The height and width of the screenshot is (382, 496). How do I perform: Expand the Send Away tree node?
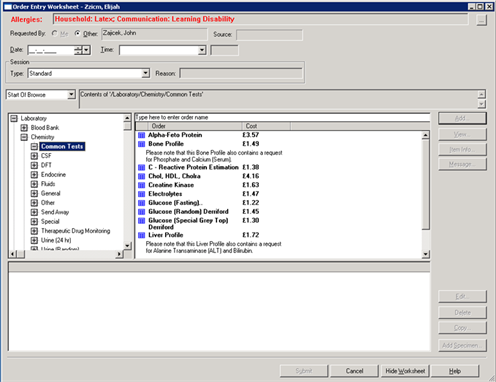34,212
